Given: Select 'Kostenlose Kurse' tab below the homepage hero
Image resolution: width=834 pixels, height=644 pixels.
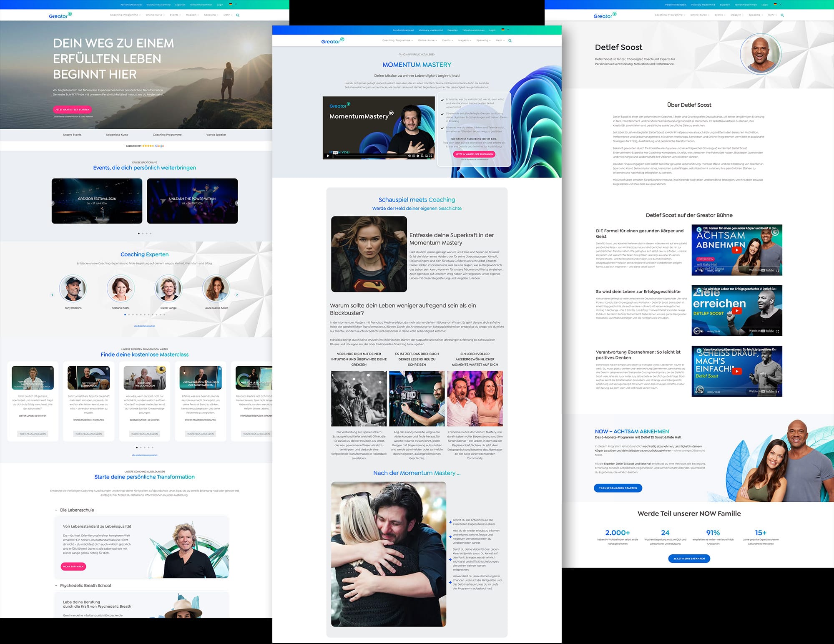Looking at the screenshot, I should click(x=117, y=135).
